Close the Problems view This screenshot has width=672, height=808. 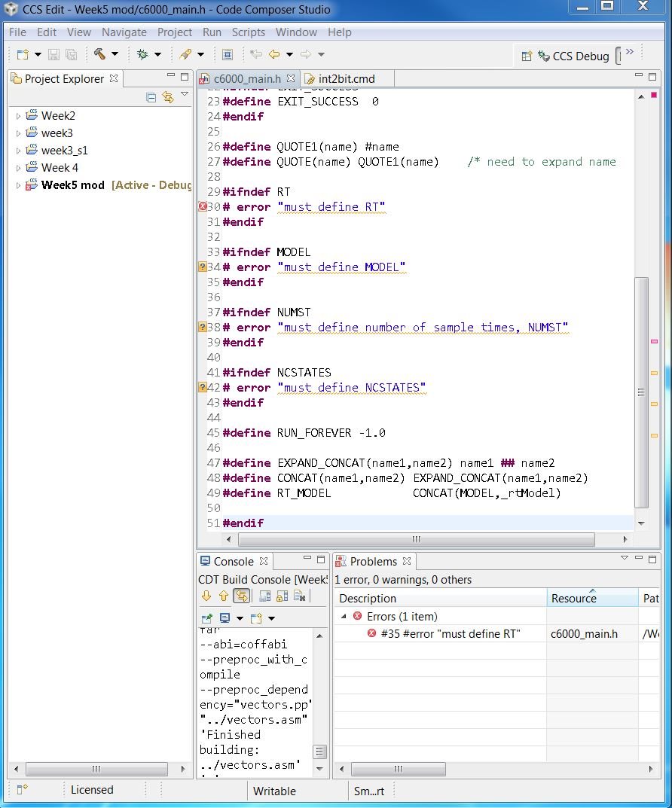(407, 561)
